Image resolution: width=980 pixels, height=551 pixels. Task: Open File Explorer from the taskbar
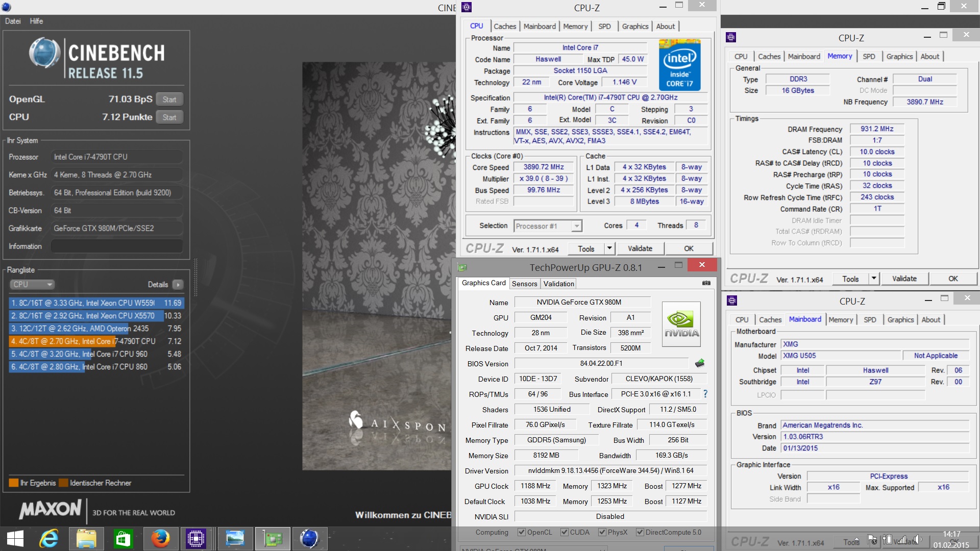coord(86,539)
